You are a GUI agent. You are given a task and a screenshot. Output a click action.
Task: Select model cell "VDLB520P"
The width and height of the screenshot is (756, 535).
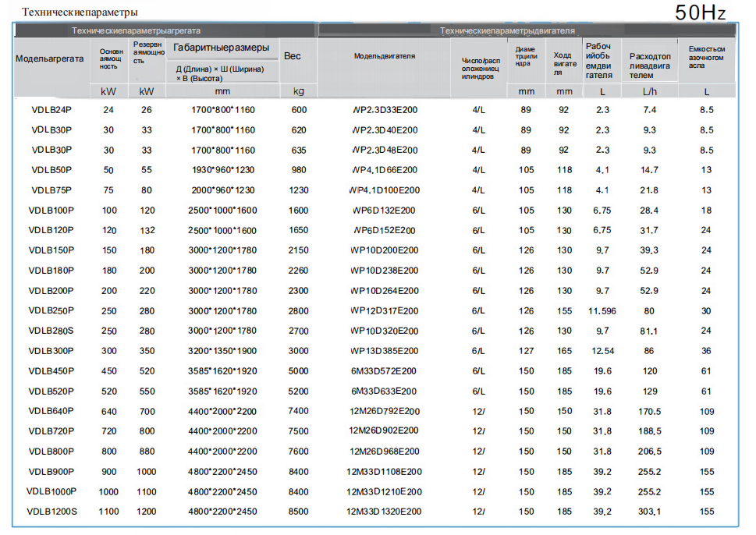click(51, 392)
